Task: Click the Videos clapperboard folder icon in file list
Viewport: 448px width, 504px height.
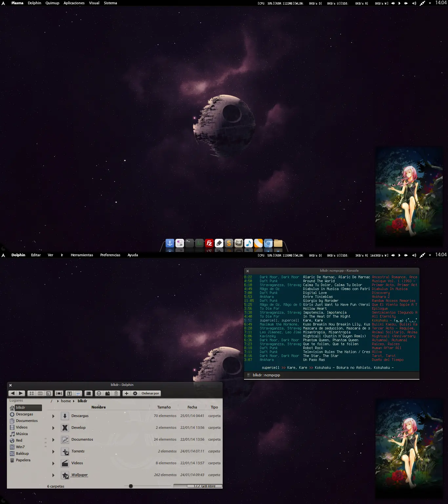Action: coord(65,463)
